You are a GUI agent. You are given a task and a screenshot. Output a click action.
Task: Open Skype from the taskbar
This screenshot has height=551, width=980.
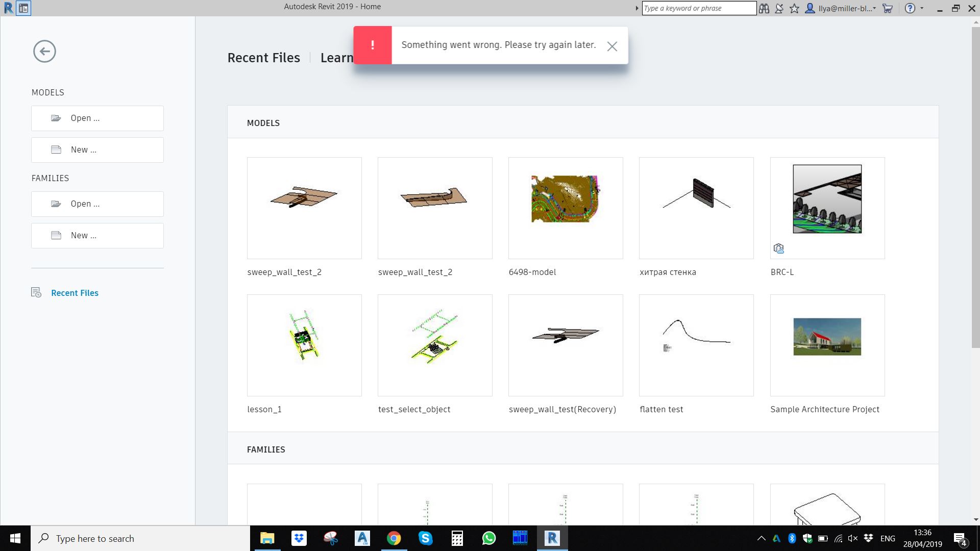pos(426,538)
